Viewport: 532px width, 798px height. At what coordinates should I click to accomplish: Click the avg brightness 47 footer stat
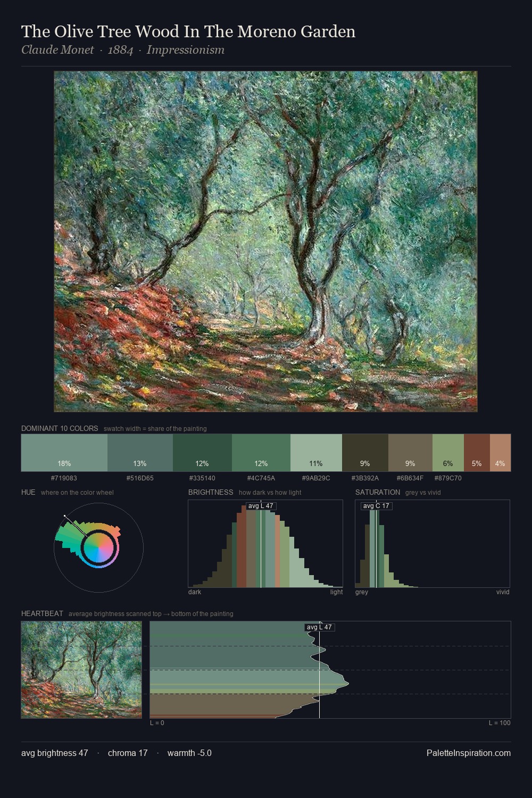tap(55, 753)
